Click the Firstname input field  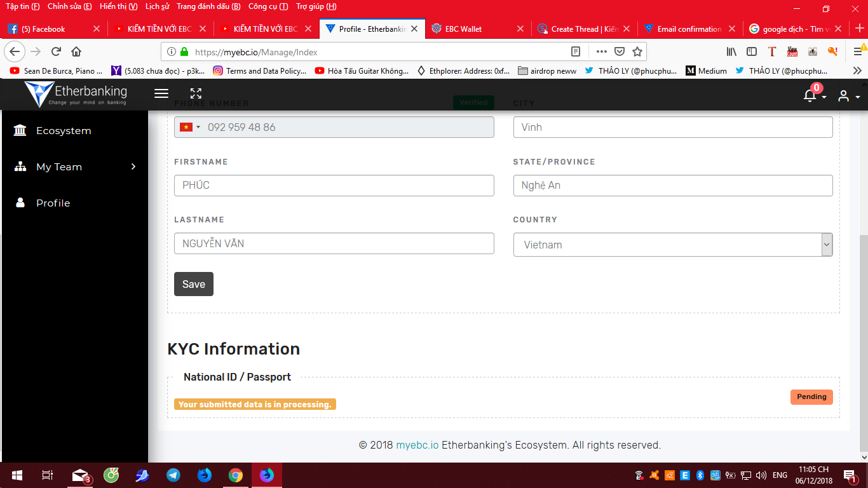point(334,186)
